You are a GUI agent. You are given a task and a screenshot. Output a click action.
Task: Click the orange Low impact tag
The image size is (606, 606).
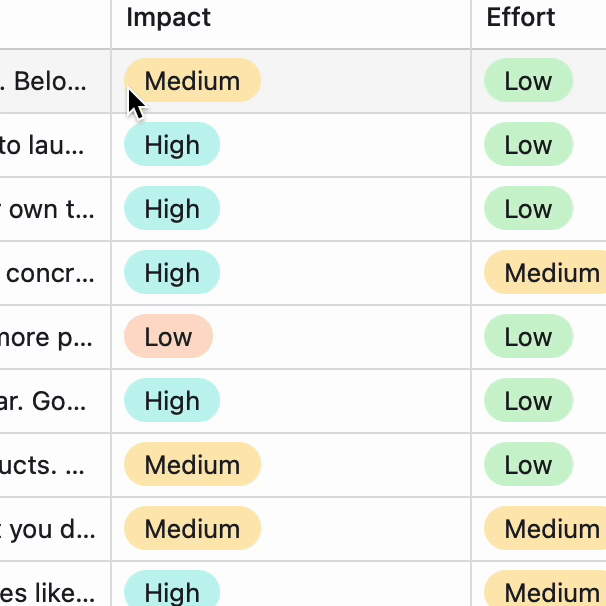[x=168, y=337]
